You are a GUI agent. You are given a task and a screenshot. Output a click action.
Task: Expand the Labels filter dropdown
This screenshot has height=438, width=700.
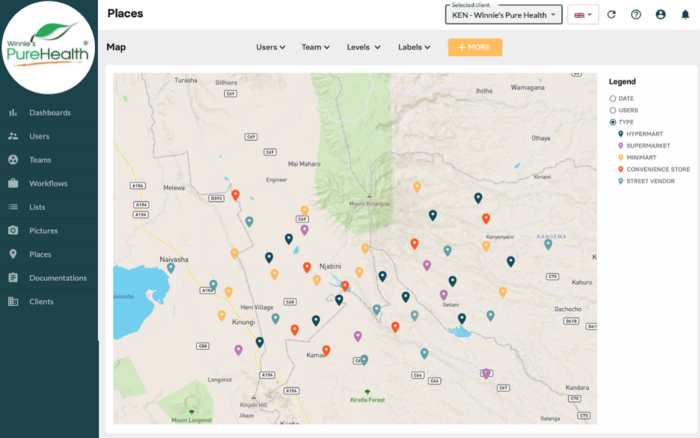coord(414,47)
